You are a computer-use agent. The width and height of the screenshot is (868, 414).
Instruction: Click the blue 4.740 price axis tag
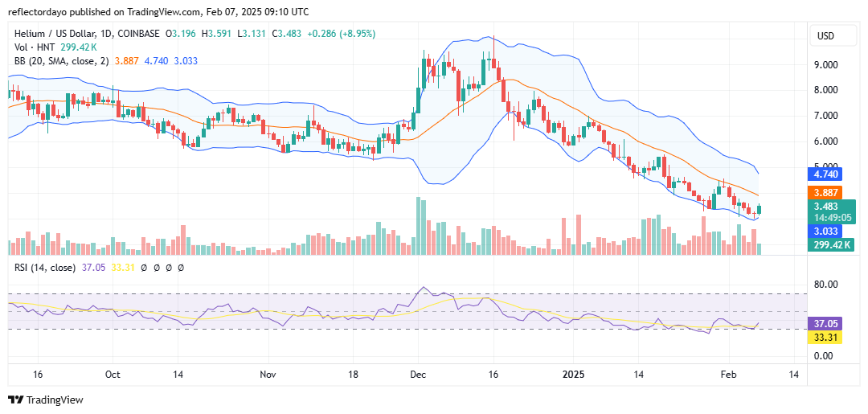click(825, 174)
